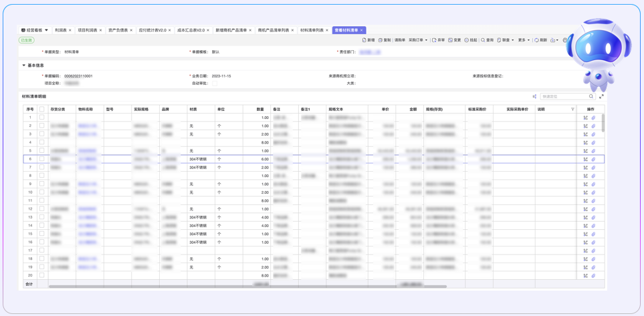Image resolution: width=644 pixels, height=316 pixels.
Task: Click the 刷新 (refresh) toolbar icon
Action: (537, 40)
